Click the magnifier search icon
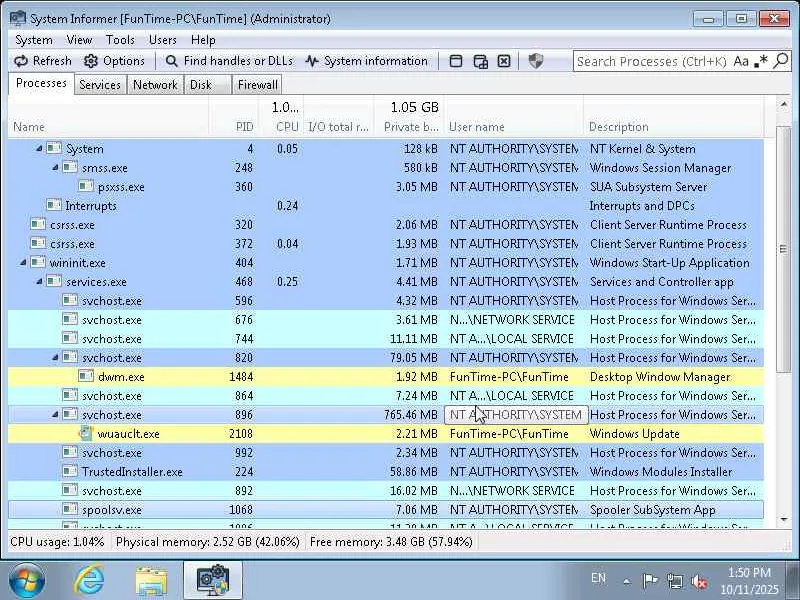 click(781, 61)
